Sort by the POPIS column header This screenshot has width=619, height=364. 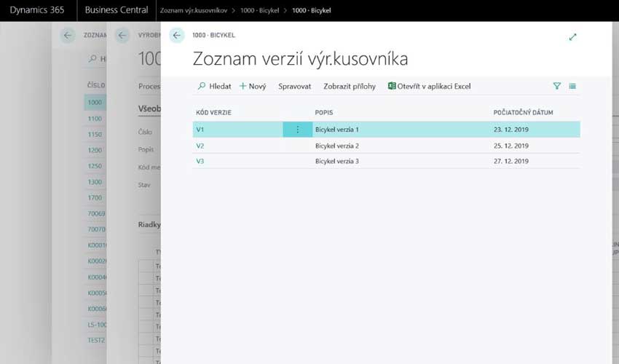[x=324, y=113]
